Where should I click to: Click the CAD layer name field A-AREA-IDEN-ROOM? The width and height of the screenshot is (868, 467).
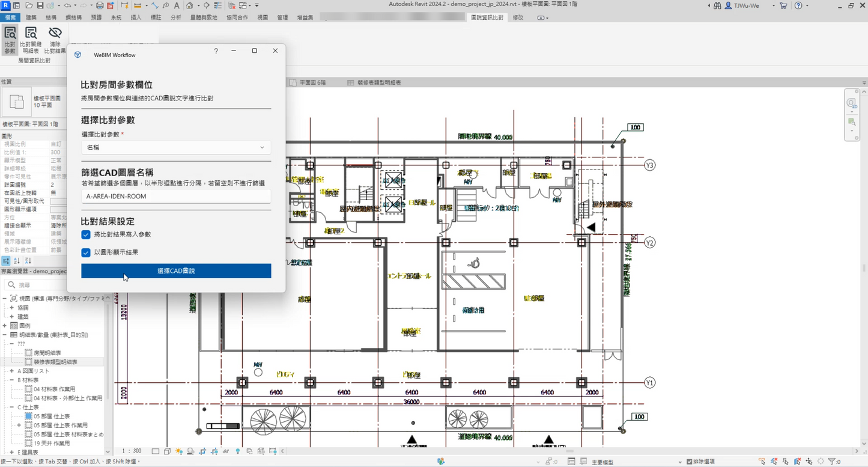[176, 197]
